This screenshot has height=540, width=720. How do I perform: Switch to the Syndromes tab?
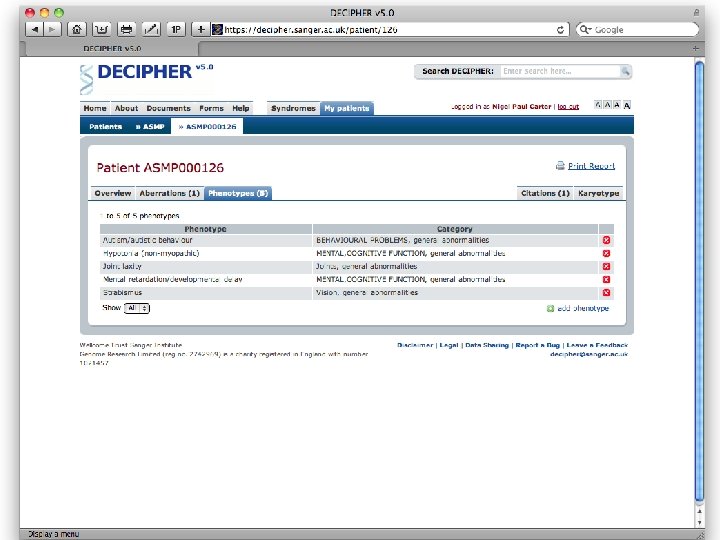point(293,108)
